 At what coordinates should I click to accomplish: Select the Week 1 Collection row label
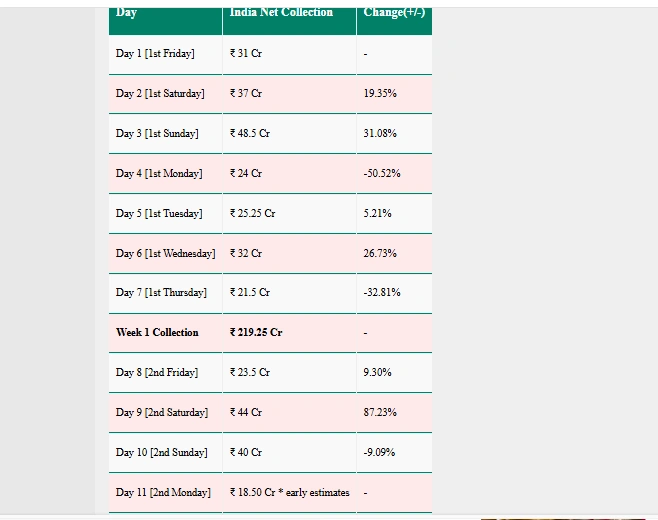pos(157,332)
